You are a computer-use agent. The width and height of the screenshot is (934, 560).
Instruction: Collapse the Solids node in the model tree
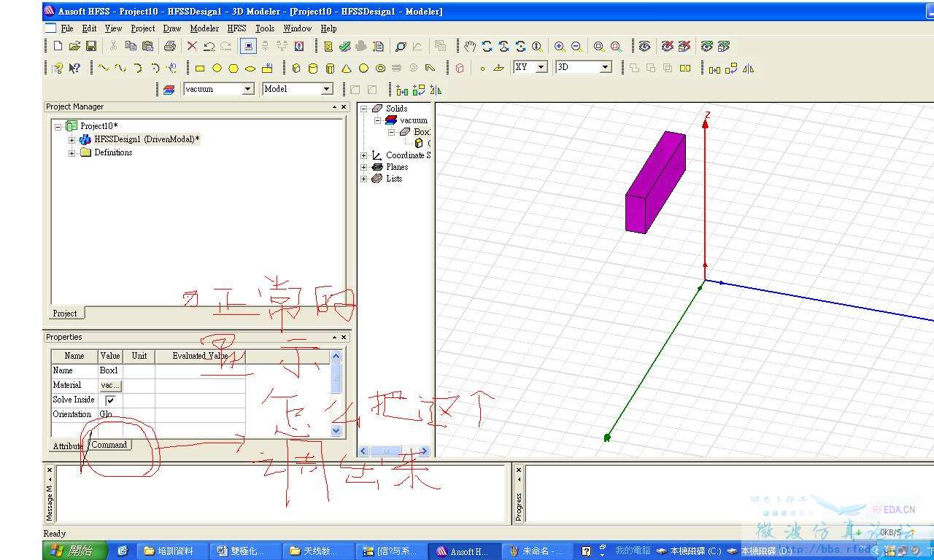(364, 109)
